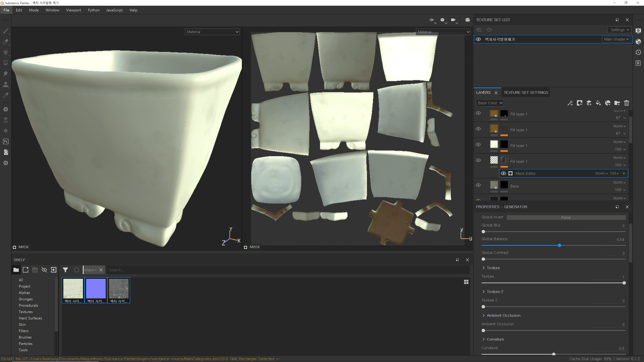Image resolution: width=644 pixels, height=362 pixels.
Task: Select the Smudge tool
Action: tap(6, 74)
